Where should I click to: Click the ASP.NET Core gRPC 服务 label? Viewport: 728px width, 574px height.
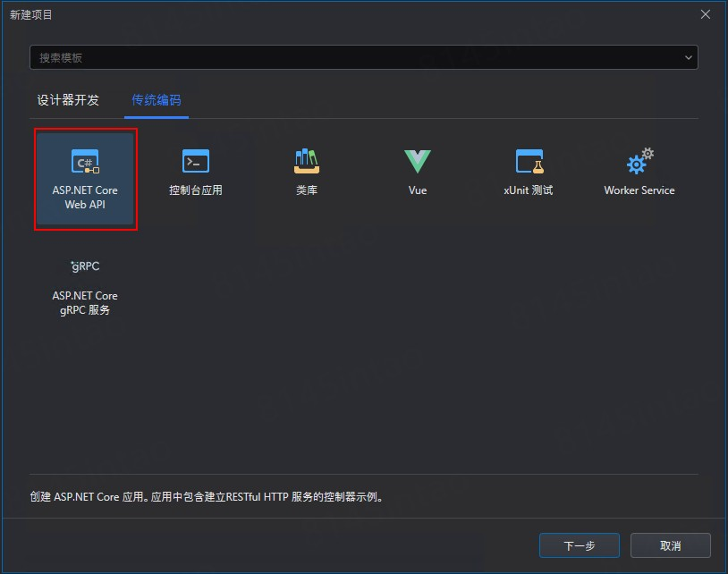coord(85,302)
